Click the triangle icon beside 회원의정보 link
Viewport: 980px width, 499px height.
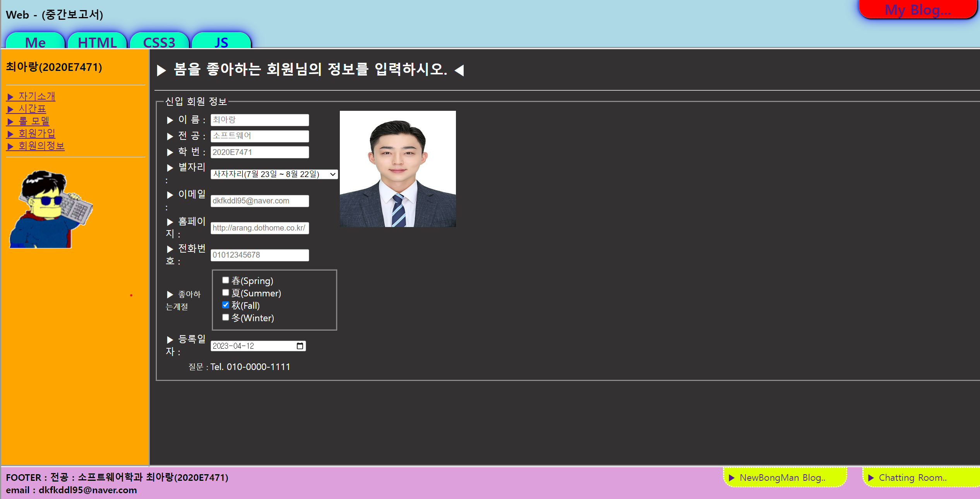tap(11, 146)
